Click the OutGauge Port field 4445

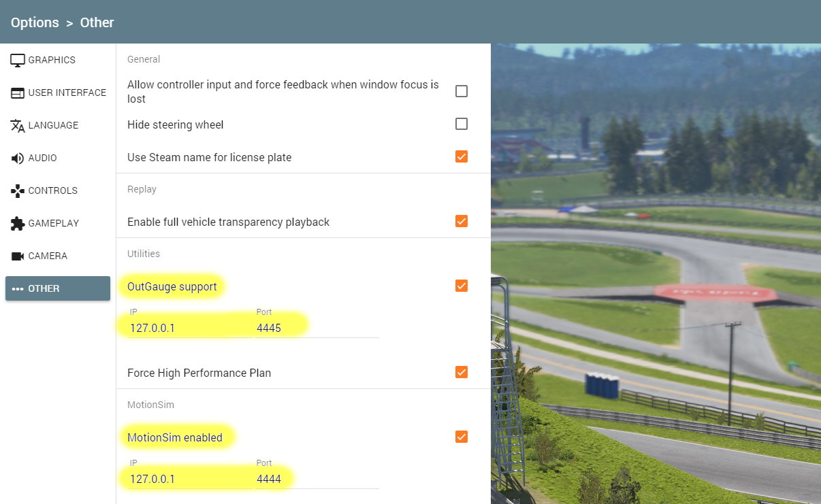click(317, 328)
